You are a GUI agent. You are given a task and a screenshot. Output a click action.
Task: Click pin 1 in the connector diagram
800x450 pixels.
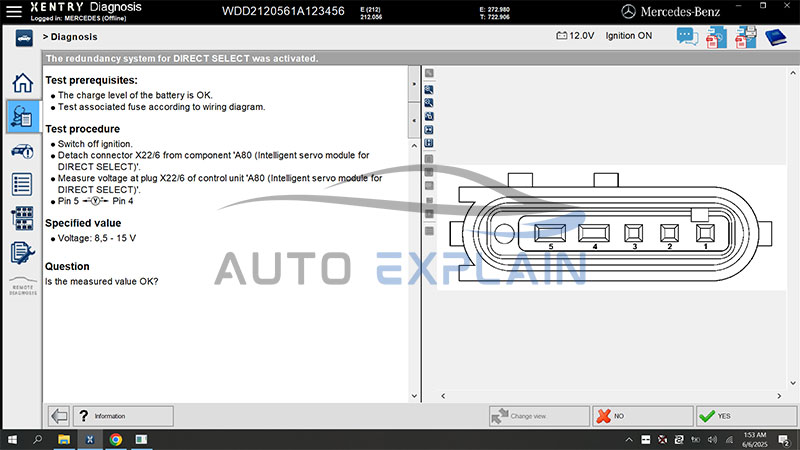[705, 233]
